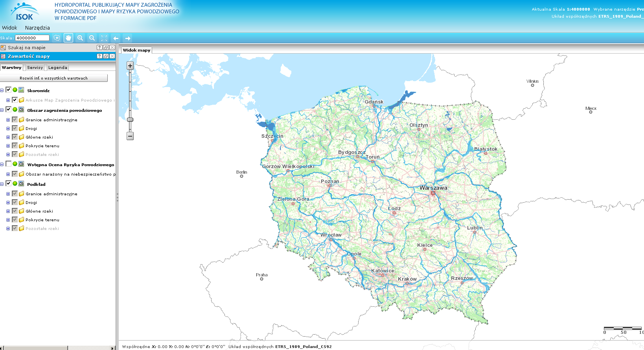Screen dimensions: 644x350
Task: Go to next map extent arrow
Action: [x=127, y=38]
